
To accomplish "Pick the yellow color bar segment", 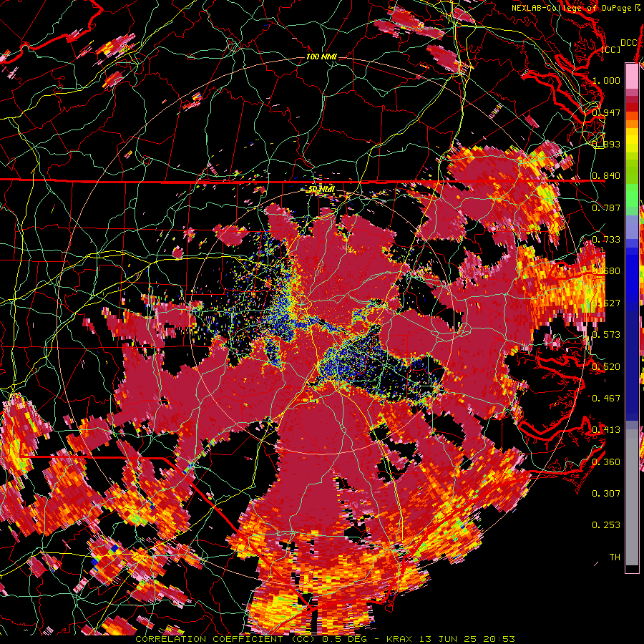I will point(632,141).
